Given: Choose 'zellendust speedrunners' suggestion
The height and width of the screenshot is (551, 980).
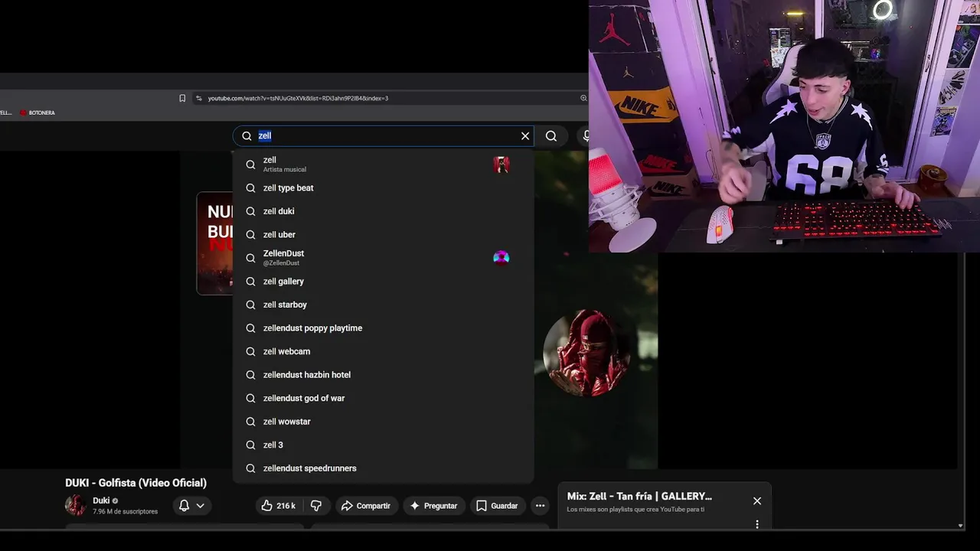Looking at the screenshot, I should click(383, 468).
